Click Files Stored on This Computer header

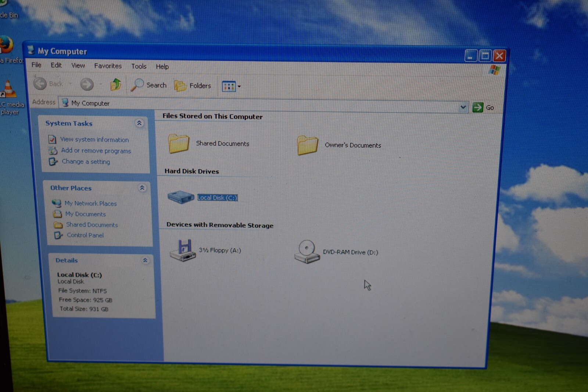(x=212, y=116)
